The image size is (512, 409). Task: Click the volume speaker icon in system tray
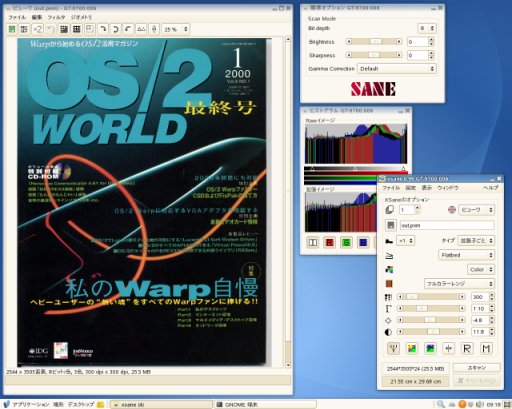(479, 404)
